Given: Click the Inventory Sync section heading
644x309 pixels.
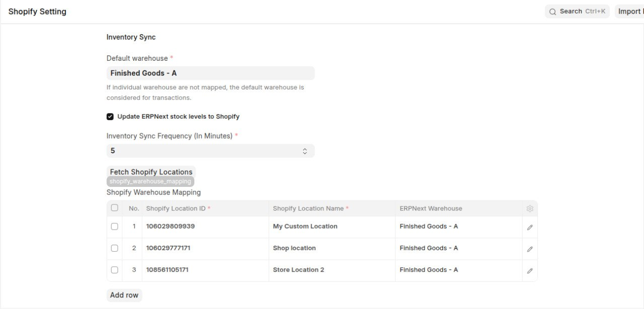Looking at the screenshot, I should pos(131,37).
